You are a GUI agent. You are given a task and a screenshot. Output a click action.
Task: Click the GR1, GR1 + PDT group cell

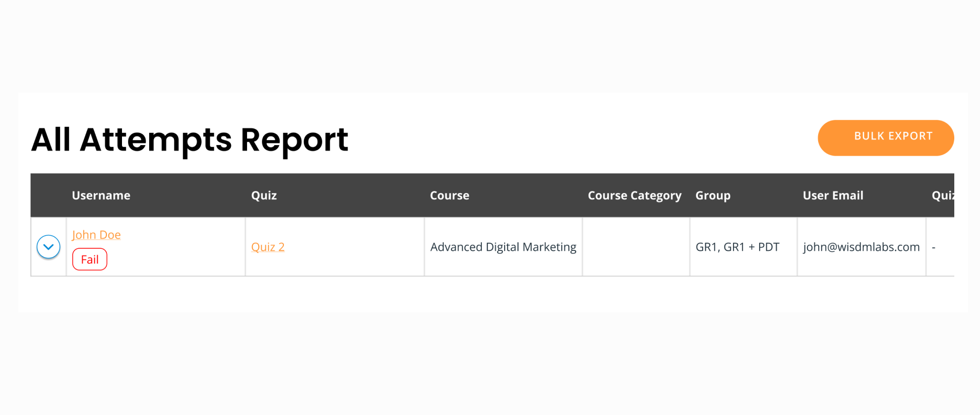point(737,247)
